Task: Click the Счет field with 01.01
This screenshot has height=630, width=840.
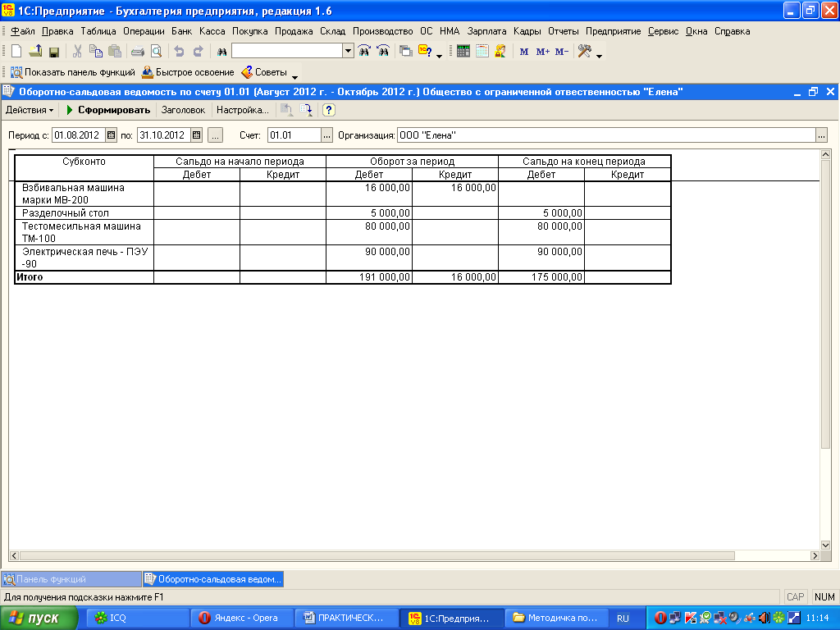Action: (294, 135)
